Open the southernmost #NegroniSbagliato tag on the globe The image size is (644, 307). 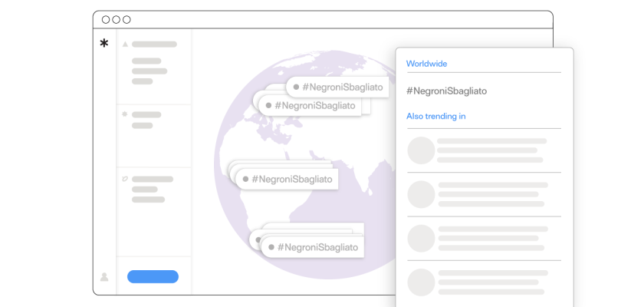[x=312, y=247]
